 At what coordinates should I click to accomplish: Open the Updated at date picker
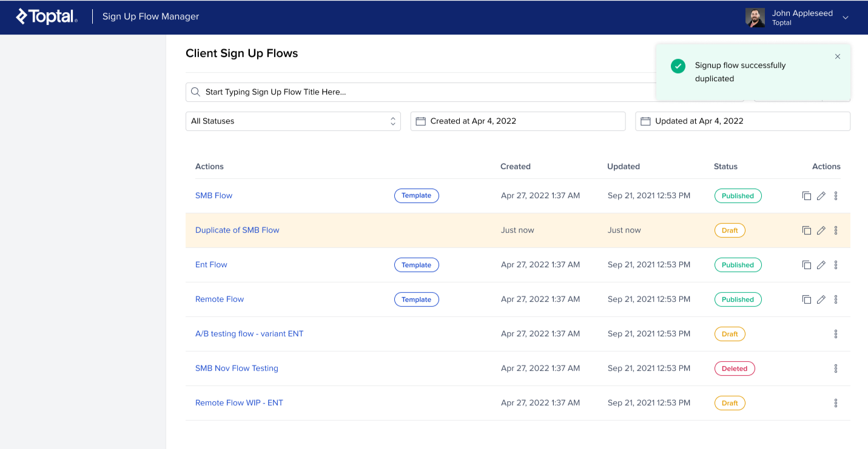pyautogui.click(x=742, y=121)
